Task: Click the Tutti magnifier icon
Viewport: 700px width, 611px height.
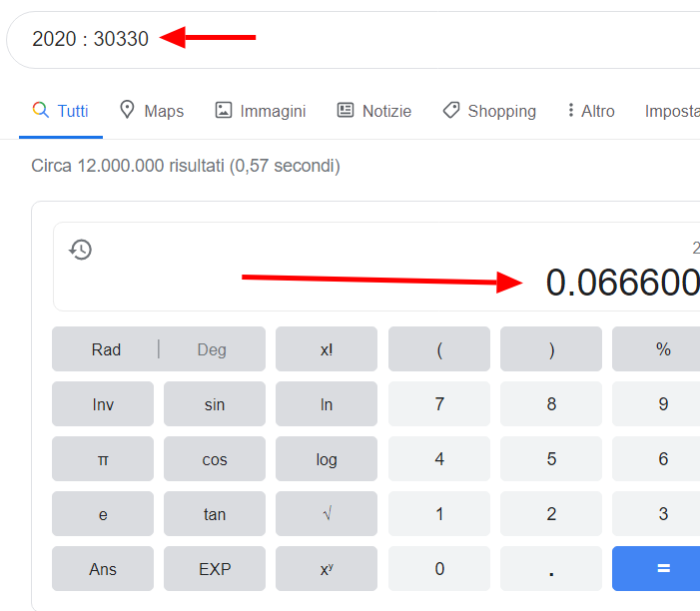Action: point(40,110)
